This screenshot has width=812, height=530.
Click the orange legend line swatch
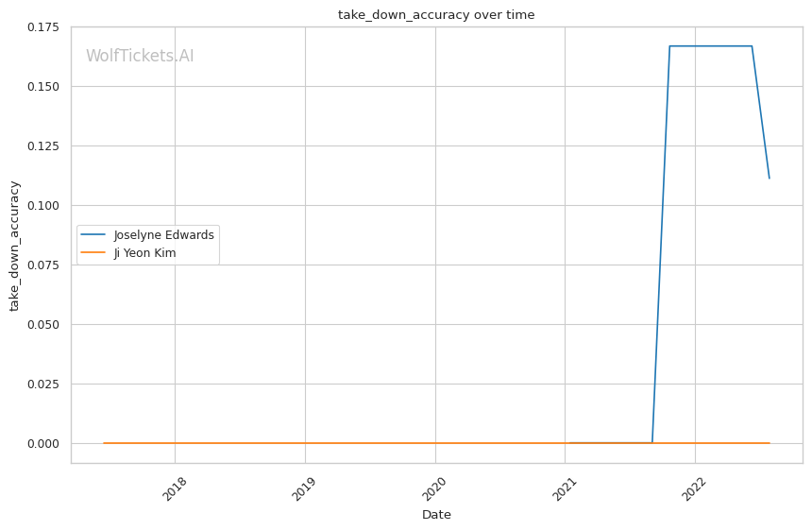[x=93, y=253]
